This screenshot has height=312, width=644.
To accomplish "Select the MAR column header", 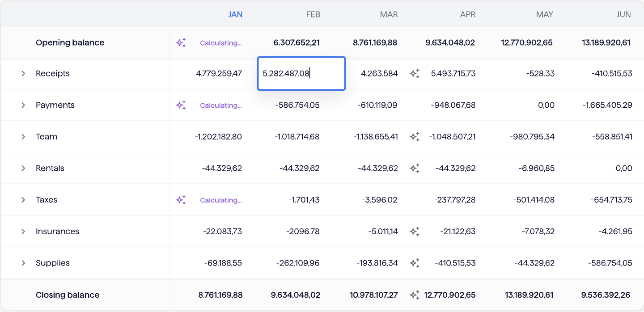I will tap(389, 14).
